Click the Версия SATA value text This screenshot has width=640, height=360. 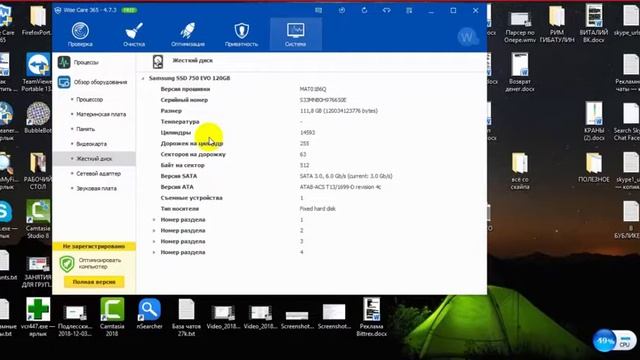pyautogui.click(x=346, y=176)
